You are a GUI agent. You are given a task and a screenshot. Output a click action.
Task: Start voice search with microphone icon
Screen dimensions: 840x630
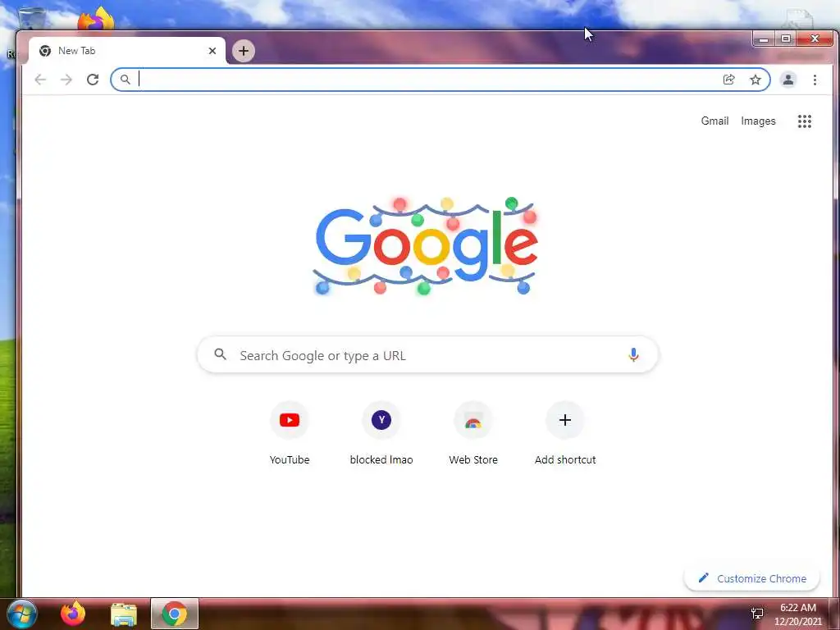coord(633,354)
